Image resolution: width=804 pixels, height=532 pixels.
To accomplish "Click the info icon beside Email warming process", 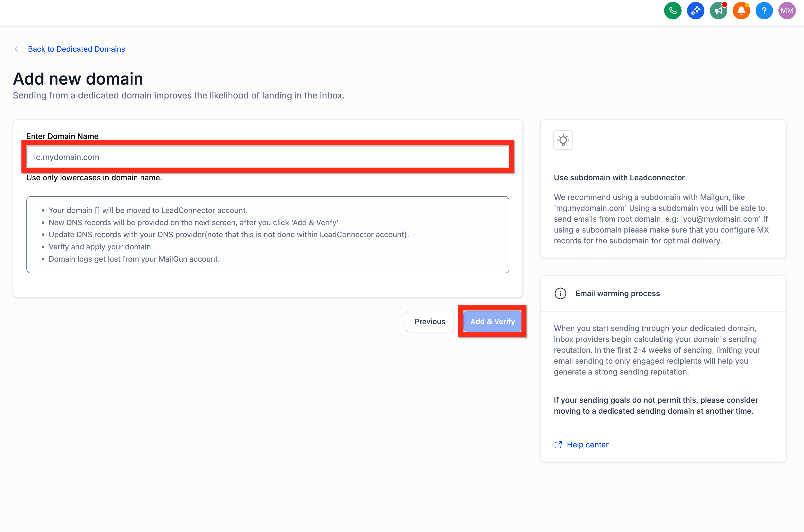I will [560, 293].
